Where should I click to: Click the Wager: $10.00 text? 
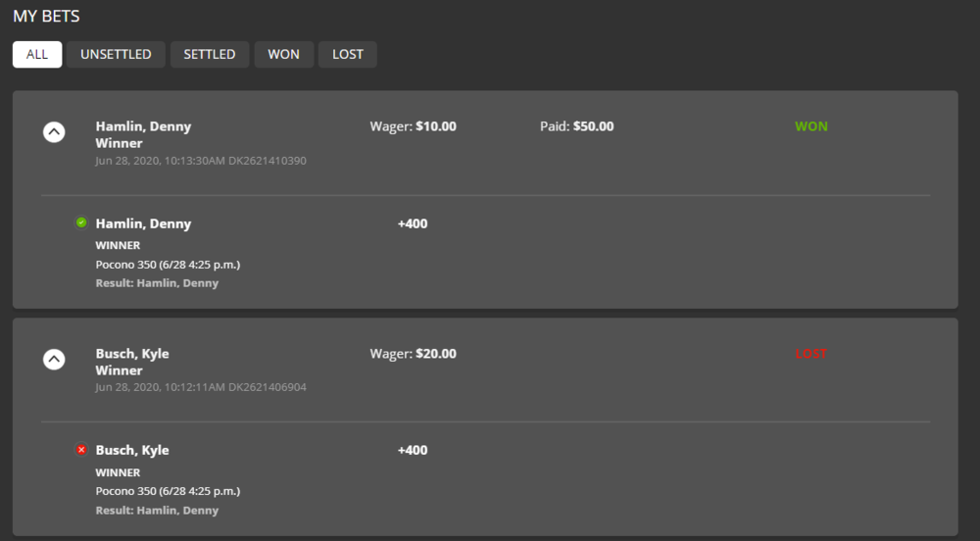click(413, 126)
